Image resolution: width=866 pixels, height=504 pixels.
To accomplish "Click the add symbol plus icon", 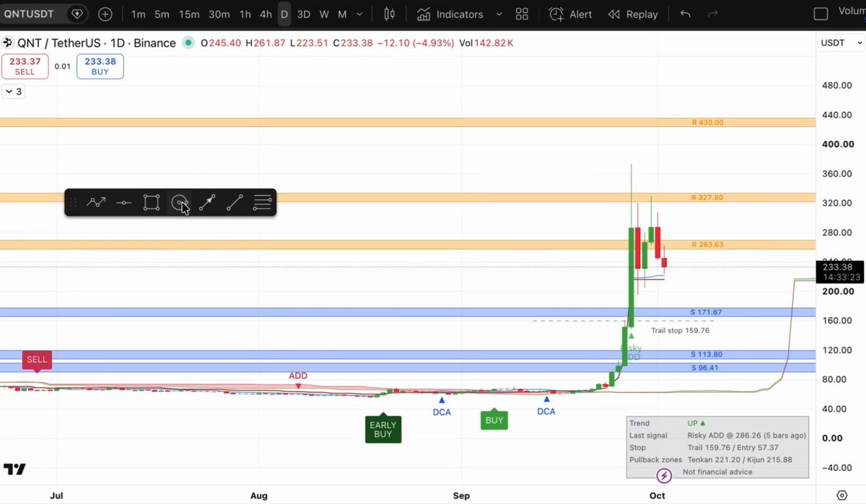I will tap(105, 14).
